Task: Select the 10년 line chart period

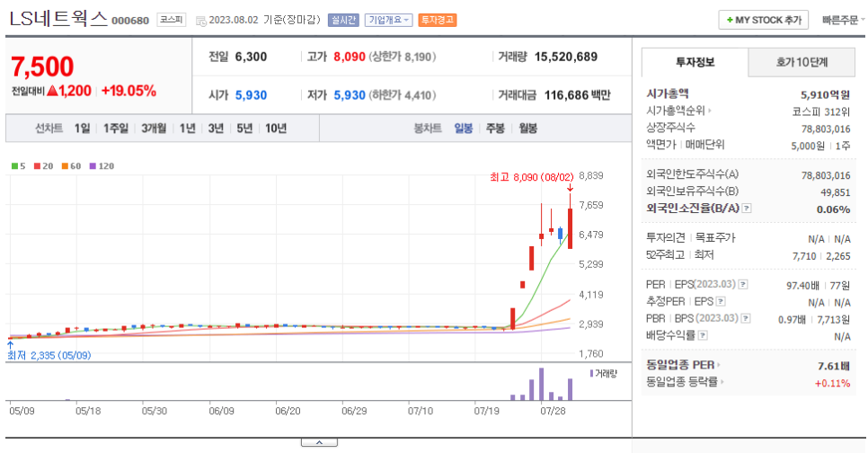Action: [x=276, y=129]
